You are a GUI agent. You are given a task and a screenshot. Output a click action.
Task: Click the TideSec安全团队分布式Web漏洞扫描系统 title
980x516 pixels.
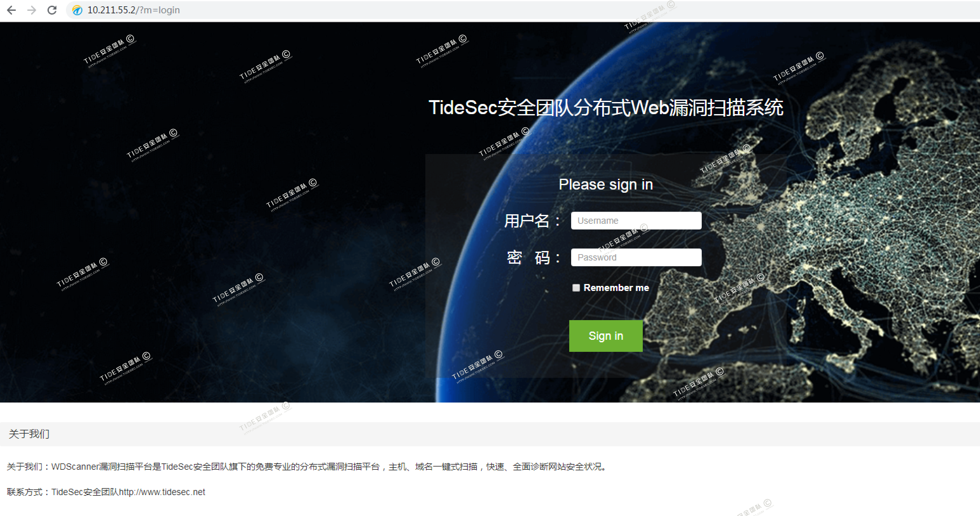pyautogui.click(x=606, y=107)
